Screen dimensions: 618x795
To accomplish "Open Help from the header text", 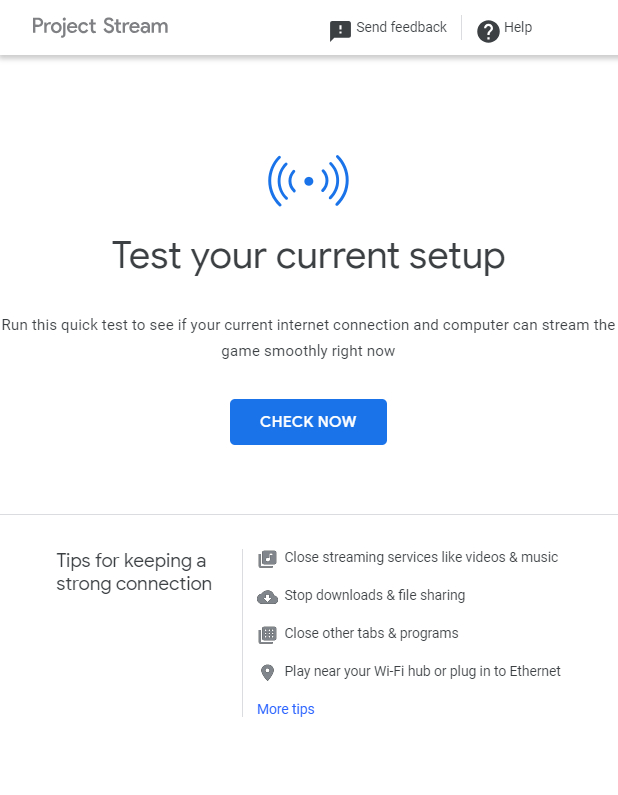I will tap(518, 27).
